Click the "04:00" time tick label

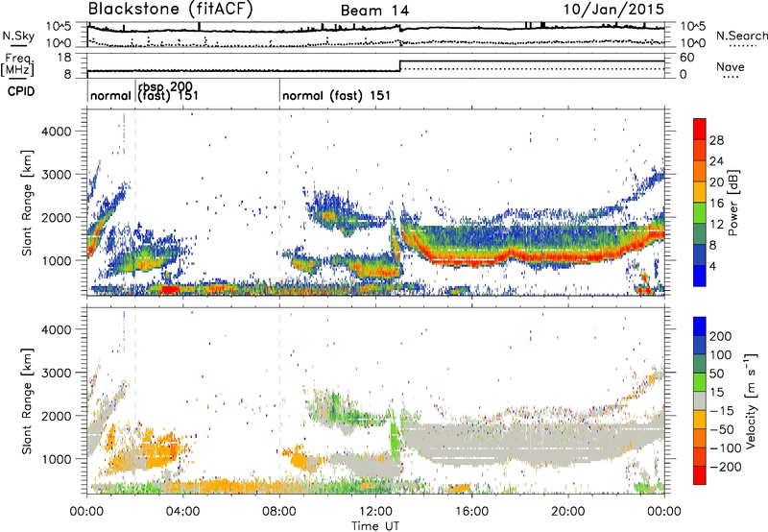183,512
